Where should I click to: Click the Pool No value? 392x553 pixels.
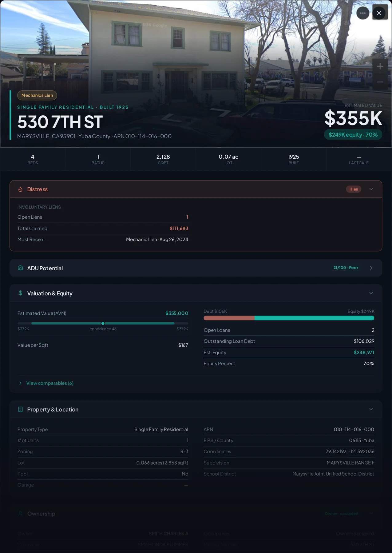click(x=185, y=474)
